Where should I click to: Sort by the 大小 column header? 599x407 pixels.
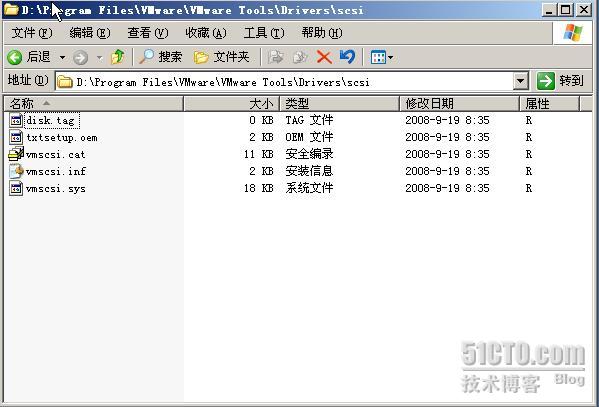[x=232, y=104]
